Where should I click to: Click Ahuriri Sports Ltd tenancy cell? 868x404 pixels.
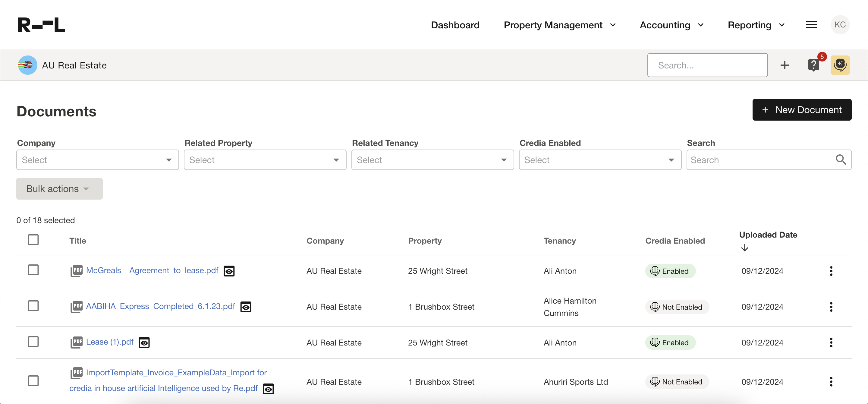pyautogui.click(x=576, y=382)
